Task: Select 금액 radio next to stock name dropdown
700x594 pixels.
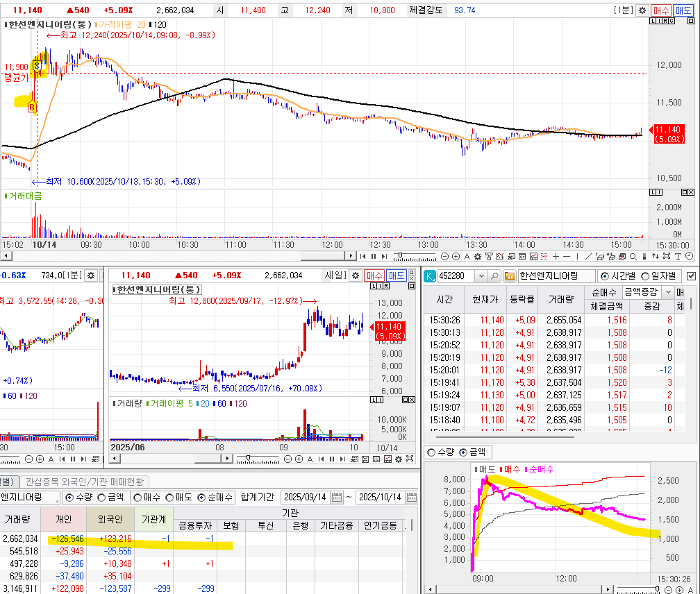Action: [101, 498]
